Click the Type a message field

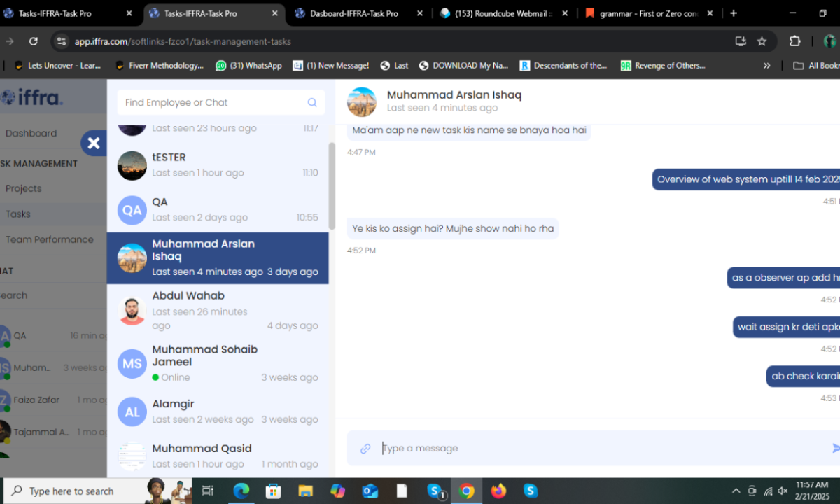(595, 449)
